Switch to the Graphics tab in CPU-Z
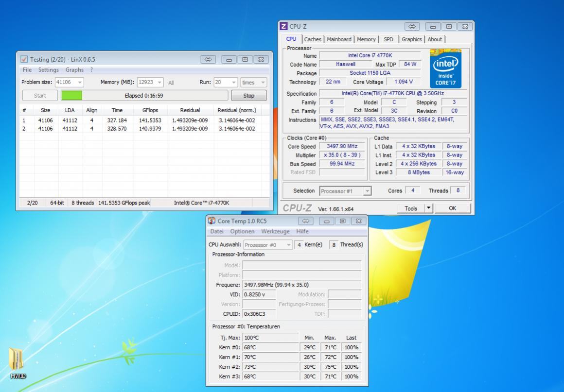This screenshot has height=392, width=564. [x=411, y=39]
